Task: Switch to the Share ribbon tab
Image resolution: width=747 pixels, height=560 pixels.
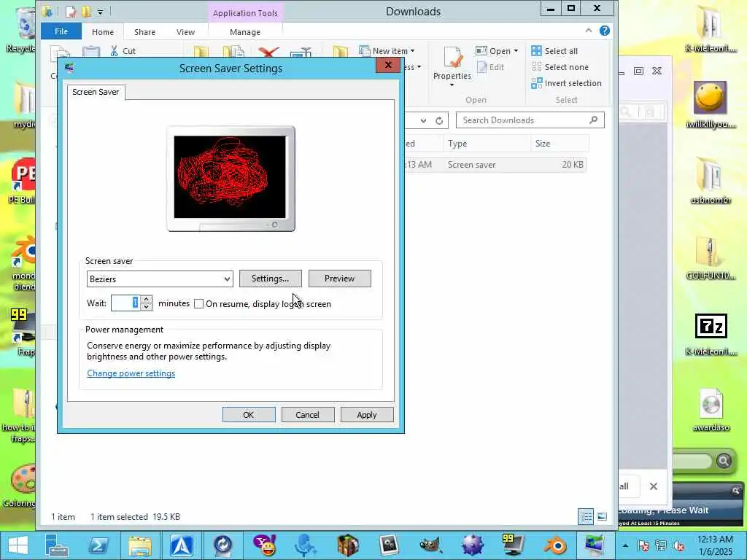Action: click(145, 32)
